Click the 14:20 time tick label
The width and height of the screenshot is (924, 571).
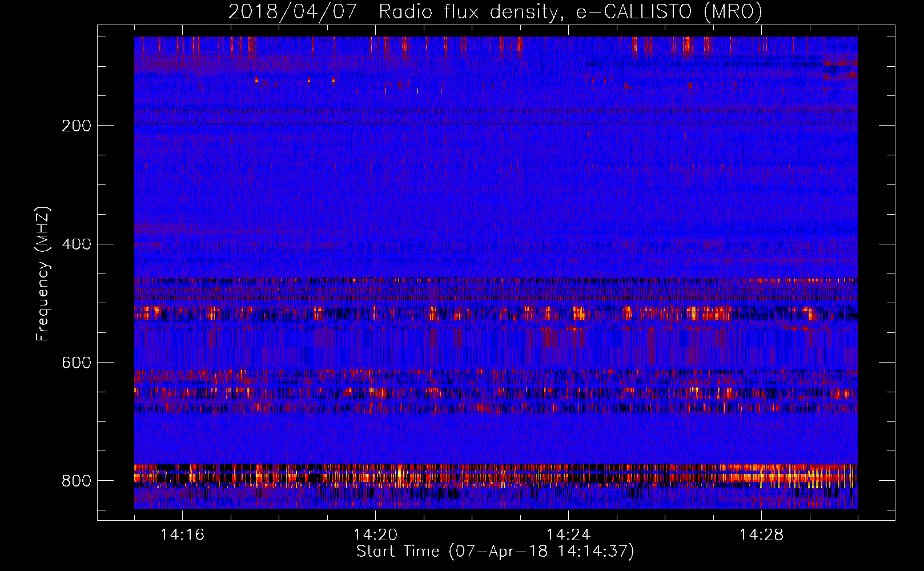pos(375,535)
